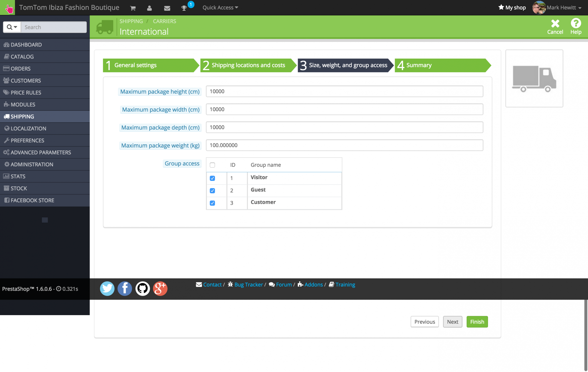Click the envelope messages icon in top bar
Image resolution: width=588 pixels, height=372 pixels.
pos(167,8)
